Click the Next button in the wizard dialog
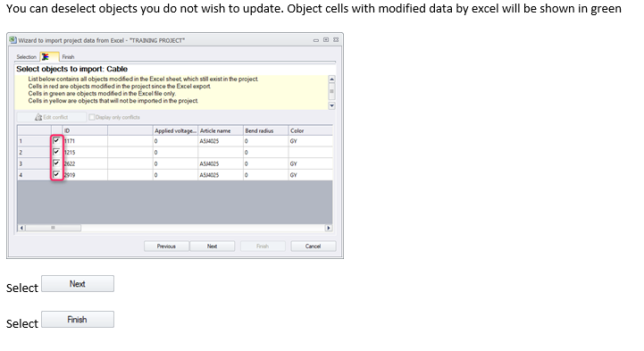 (x=212, y=247)
